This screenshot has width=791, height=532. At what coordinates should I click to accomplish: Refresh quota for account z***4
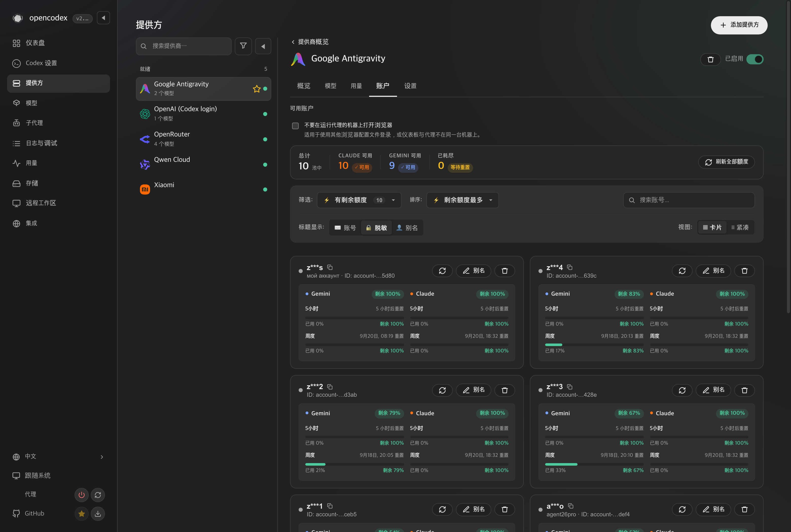point(682,271)
